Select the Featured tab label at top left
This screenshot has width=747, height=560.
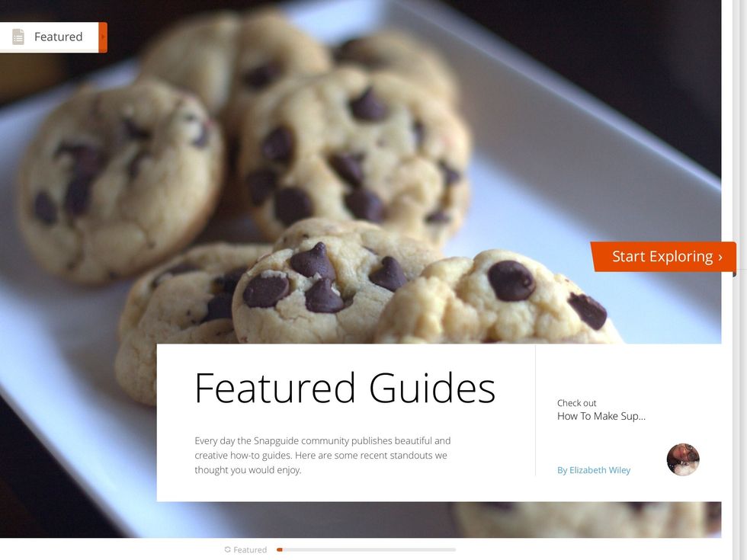(58, 37)
